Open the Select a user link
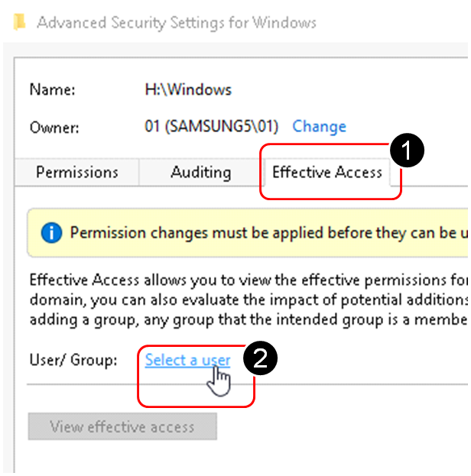The width and height of the screenshot is (471, 476). (187, 360)
